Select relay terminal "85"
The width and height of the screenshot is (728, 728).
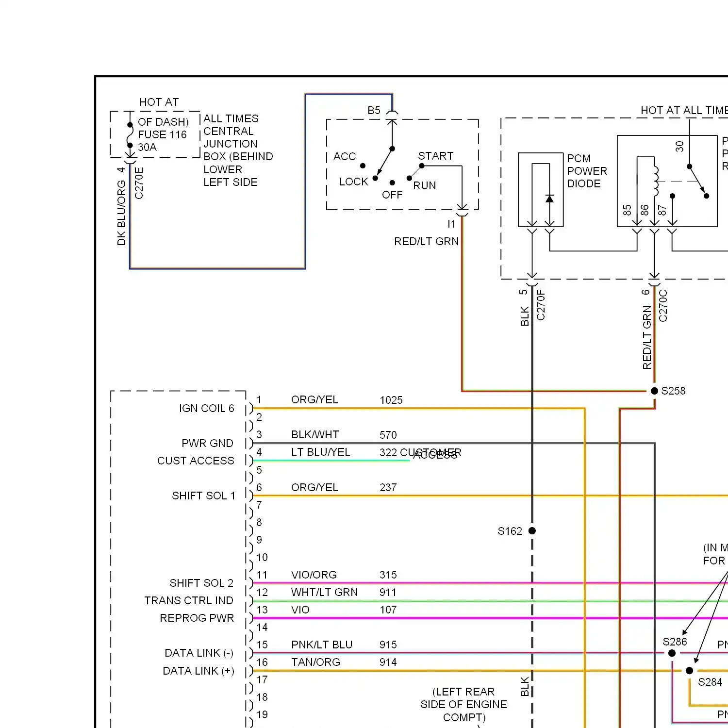click(627, 210)
